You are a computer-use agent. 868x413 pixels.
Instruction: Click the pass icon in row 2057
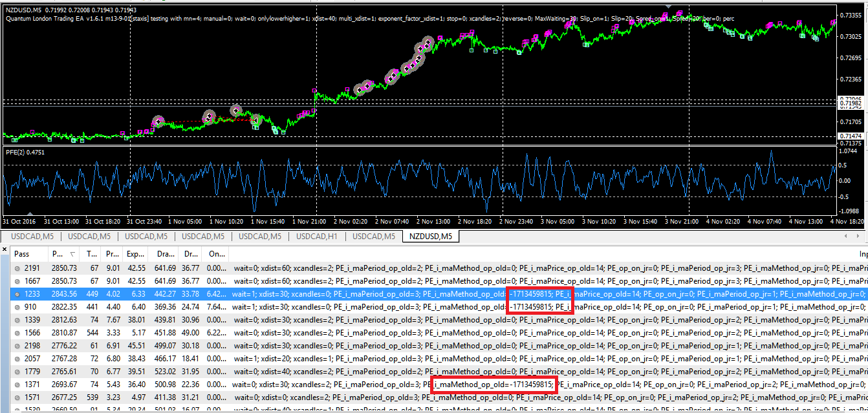pos(17,359)
